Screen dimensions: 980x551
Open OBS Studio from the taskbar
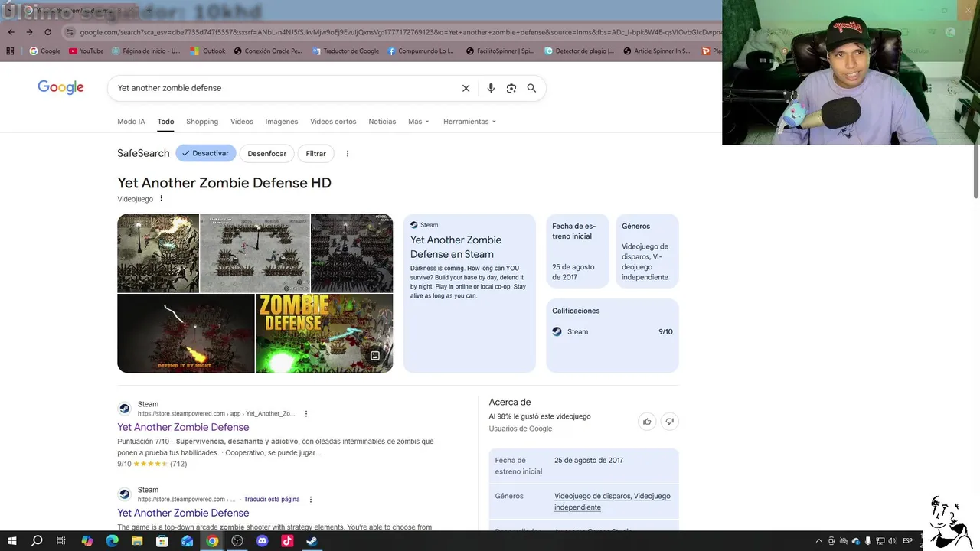click(x=237, y=541)
